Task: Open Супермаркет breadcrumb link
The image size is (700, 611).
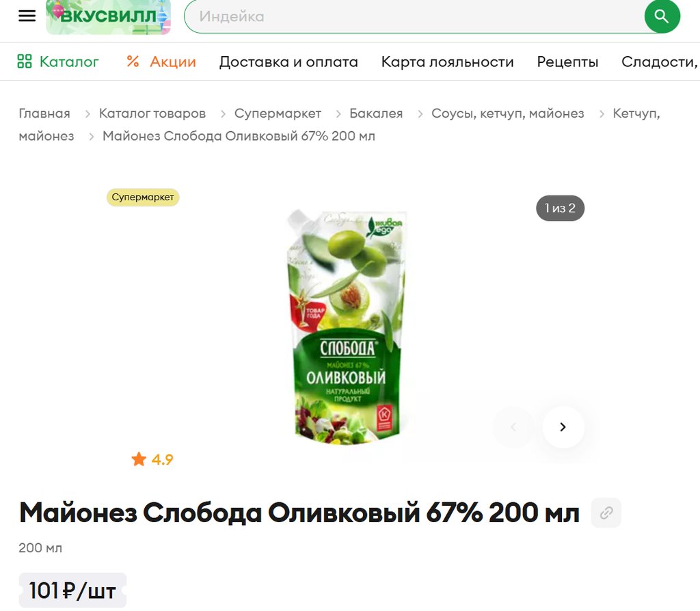Action: click(278, 113)
